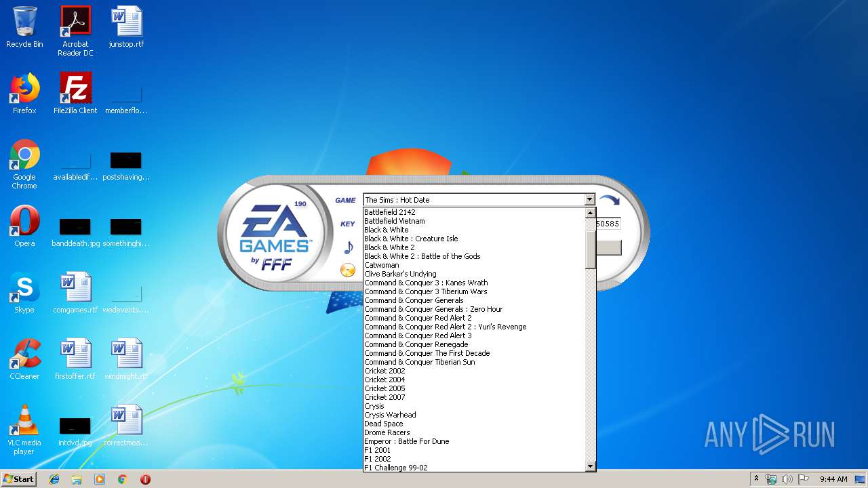The width and height of the screenshot is (868, 488).
Task: Click the Opera taskbar icon
Action: (145, 479)
